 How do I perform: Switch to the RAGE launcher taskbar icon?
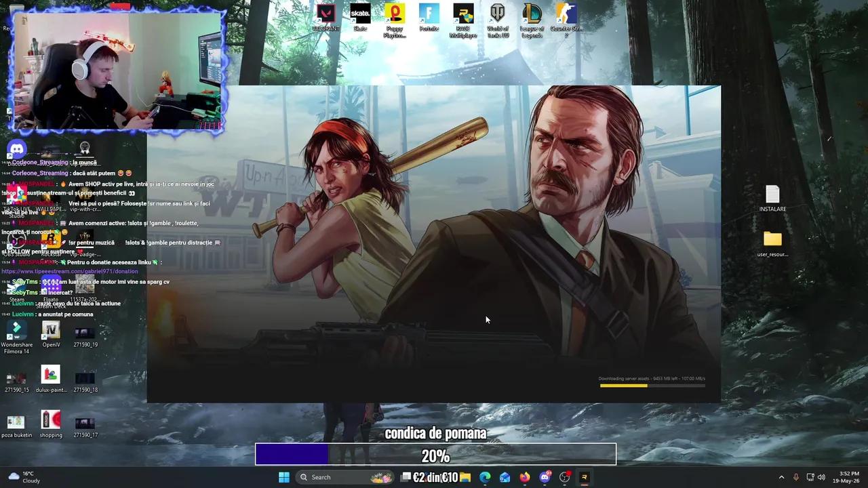point(585,477)
